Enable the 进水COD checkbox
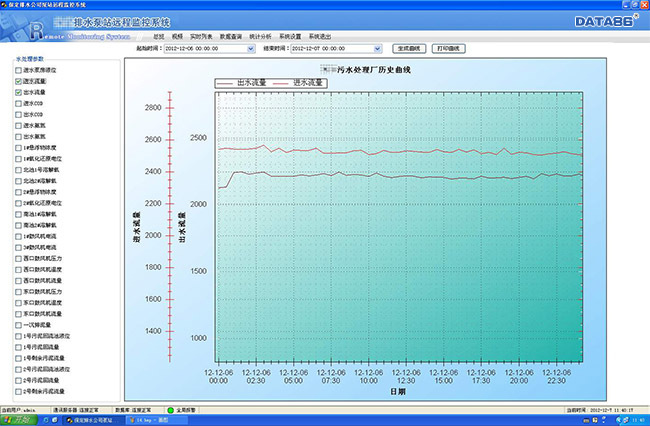The width and height of the screenshot is (650, 426). click(x=18, y=103)
